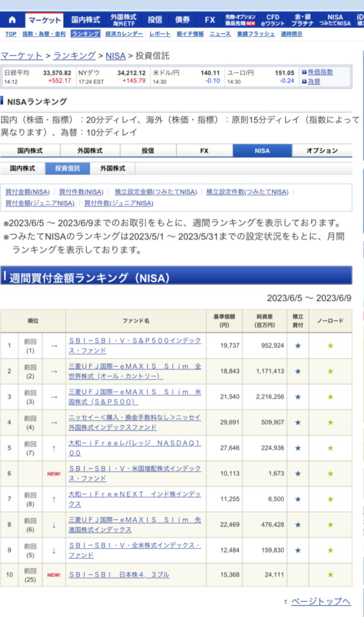Click ランキング in the breadcrumb
The width and height of the screenshot is (364, 617).
point(74,56)
